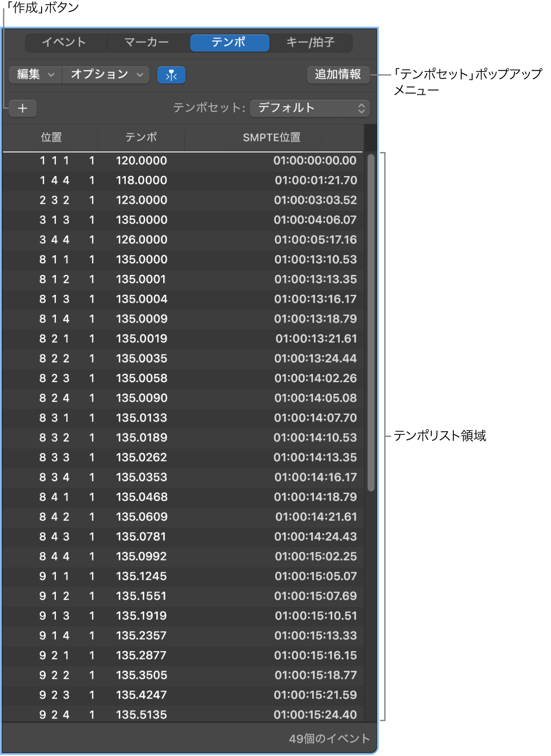The image size is (551, 756).
Task: Toggle the blue catch playhead button
Action: (171, 75)
